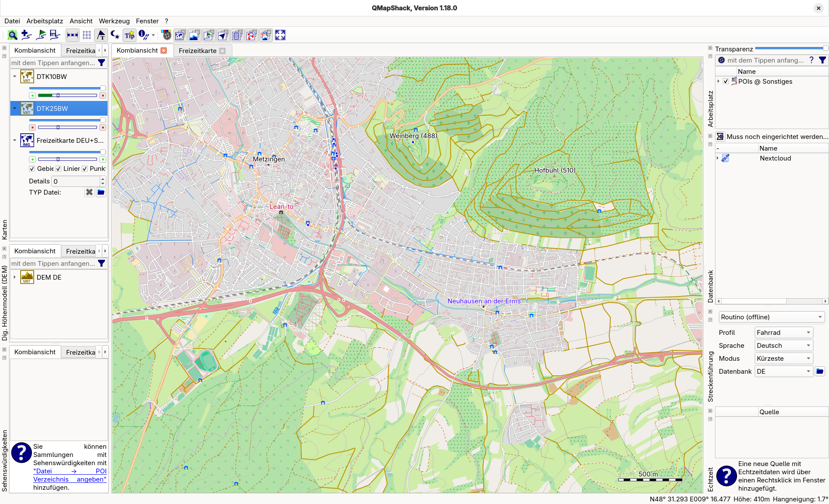The image size is (829, 504).
Task: Expand the DEM DE tree item
Action: [15, 277]
